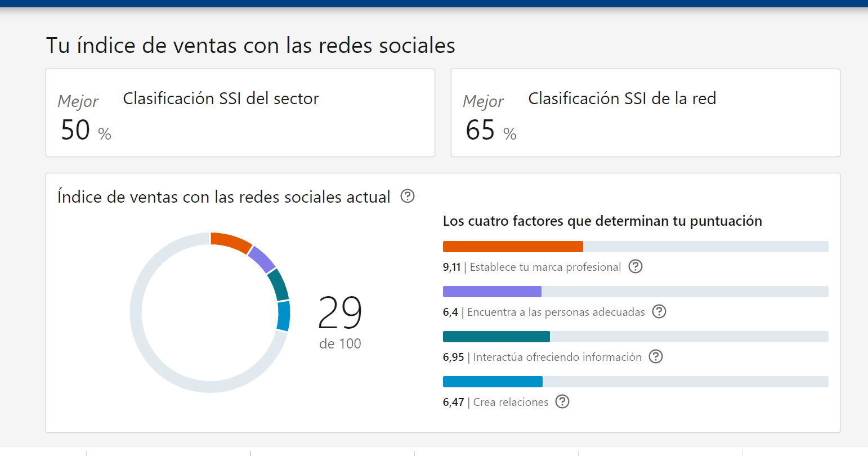Click the teal progress bar for Interactúa
Screen dimensions: 868x456
click(x=496, y=337)
